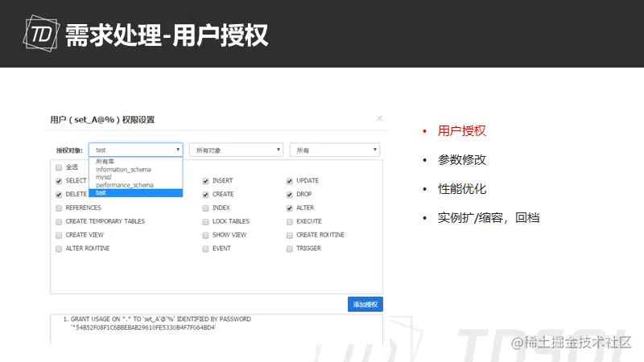Close the permission settings dialog

tap(379, 118)
